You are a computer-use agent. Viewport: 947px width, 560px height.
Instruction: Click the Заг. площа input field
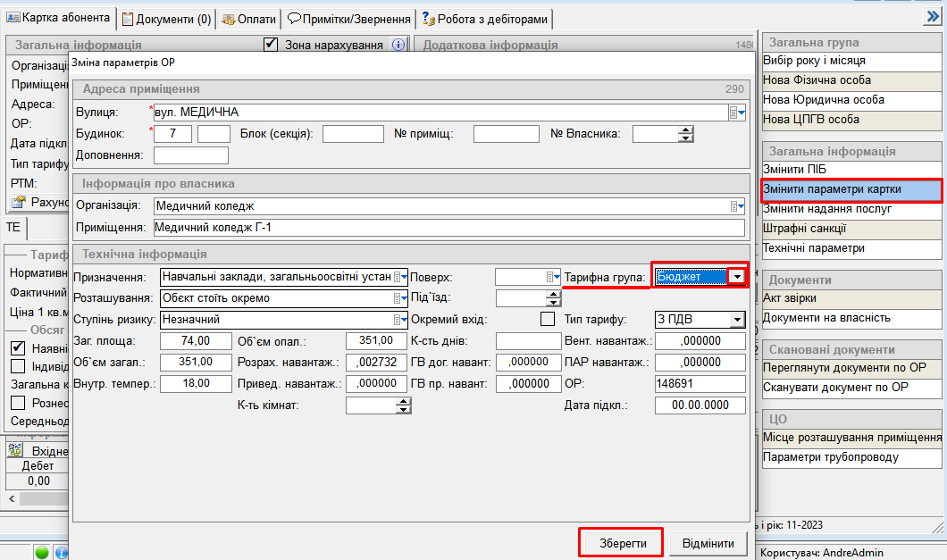coord(187,341)
